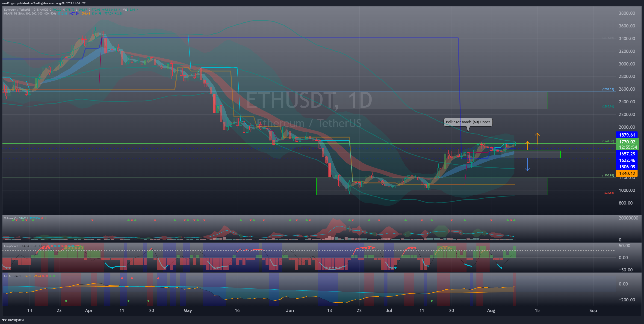
Task: Click the 'Bollinger Bands (60) Upper' callout
Action: [x=468, y=122]
